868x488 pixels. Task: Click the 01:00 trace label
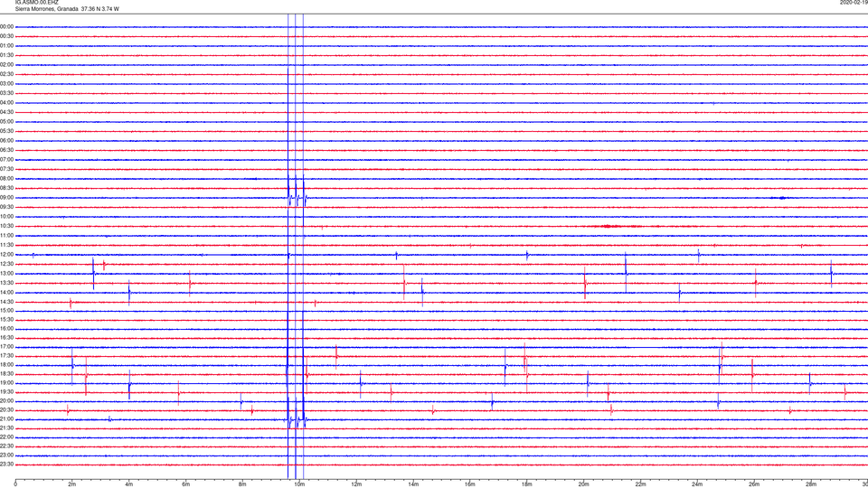point(6,46)
